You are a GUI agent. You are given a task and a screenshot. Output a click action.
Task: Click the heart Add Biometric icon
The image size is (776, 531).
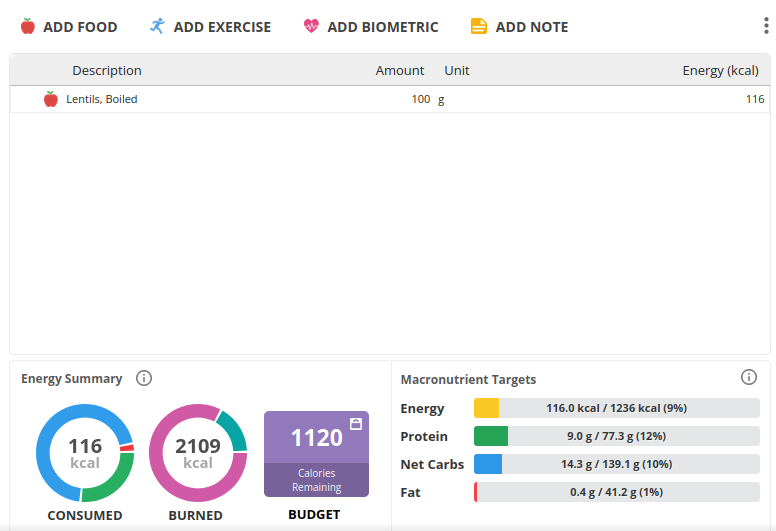coord(311,26)
